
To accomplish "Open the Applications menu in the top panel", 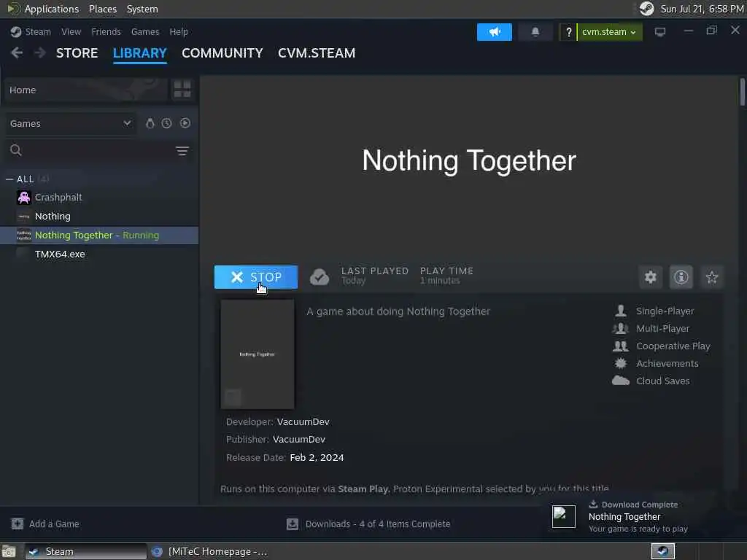I will (52, 9).
